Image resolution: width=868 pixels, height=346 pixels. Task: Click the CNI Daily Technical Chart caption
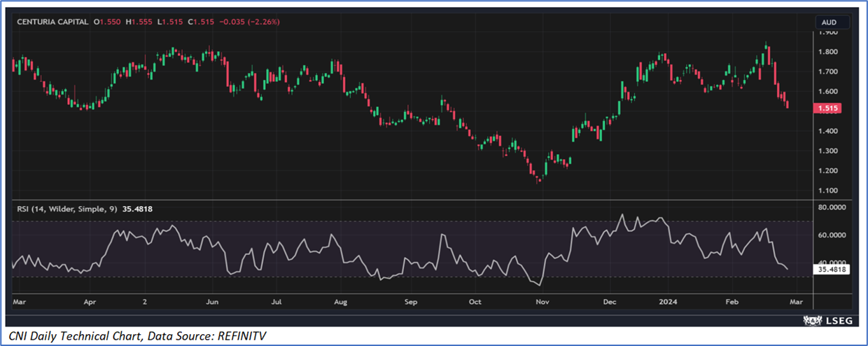(x=138, y=337)
